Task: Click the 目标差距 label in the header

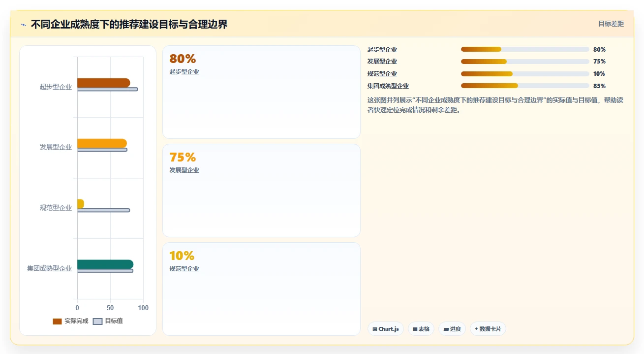Action: (x=611, y=24)
